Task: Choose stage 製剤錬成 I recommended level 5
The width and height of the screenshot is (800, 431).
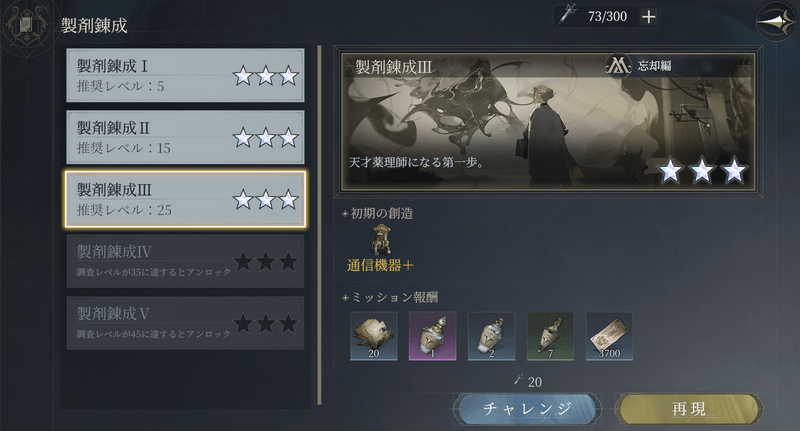Action: point(185,75)
